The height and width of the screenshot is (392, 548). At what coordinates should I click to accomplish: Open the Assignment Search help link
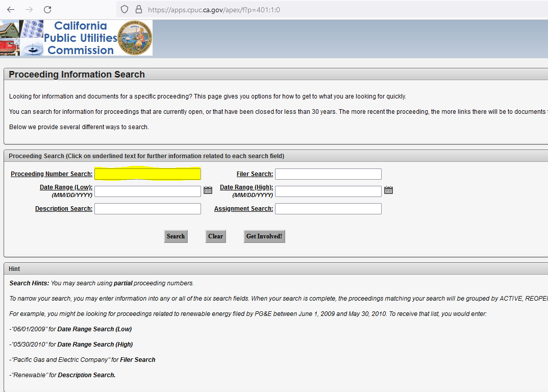click(243, 208)
